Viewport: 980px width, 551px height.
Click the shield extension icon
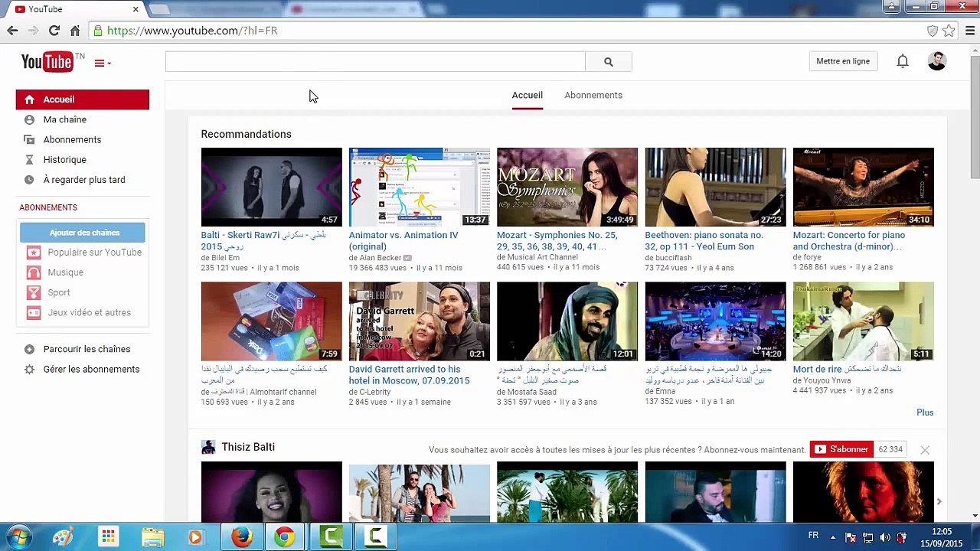pyautogui.click(x=933, y=31)
